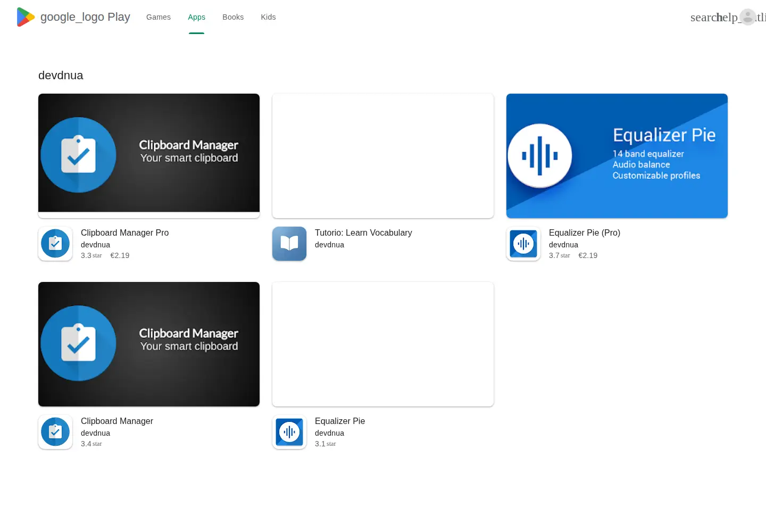Click the €2.19 price of Equalizer Pie (Pro)

point(588,255)
